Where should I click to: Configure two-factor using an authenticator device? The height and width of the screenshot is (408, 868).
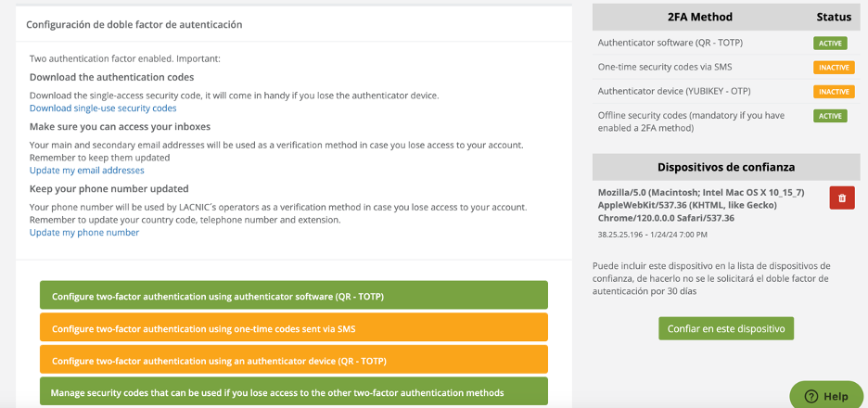(x=293, y=360)
